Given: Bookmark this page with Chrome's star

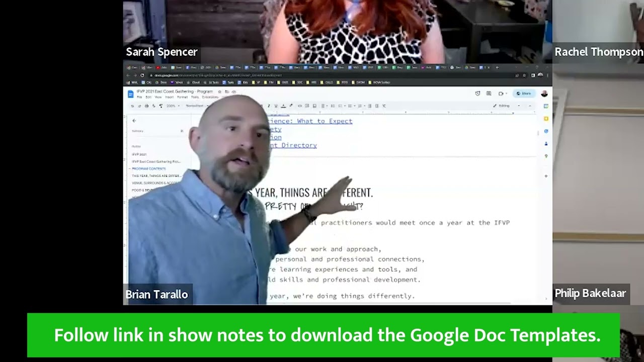Looking at the screenshot, I should [x=524, y=75].
